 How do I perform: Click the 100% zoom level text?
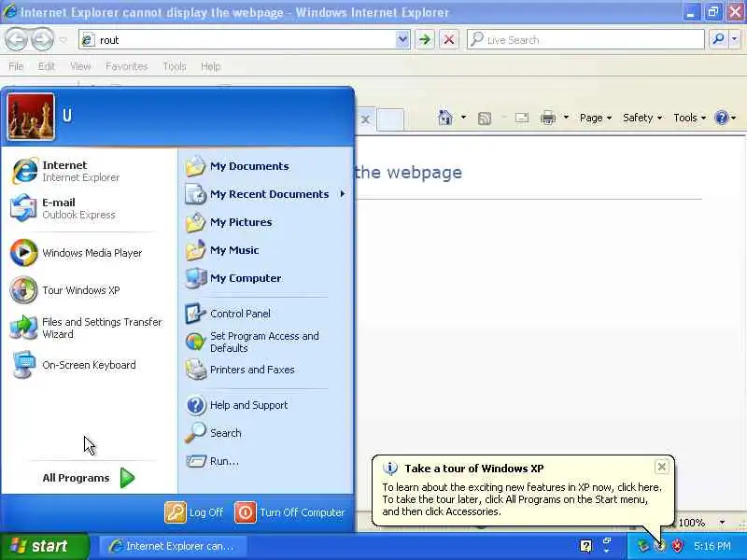(x=691, y=523)
